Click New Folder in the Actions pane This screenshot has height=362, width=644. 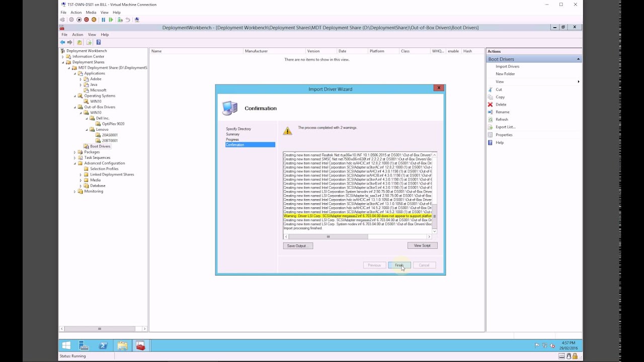pyautogui.click(x=505, y=74)
